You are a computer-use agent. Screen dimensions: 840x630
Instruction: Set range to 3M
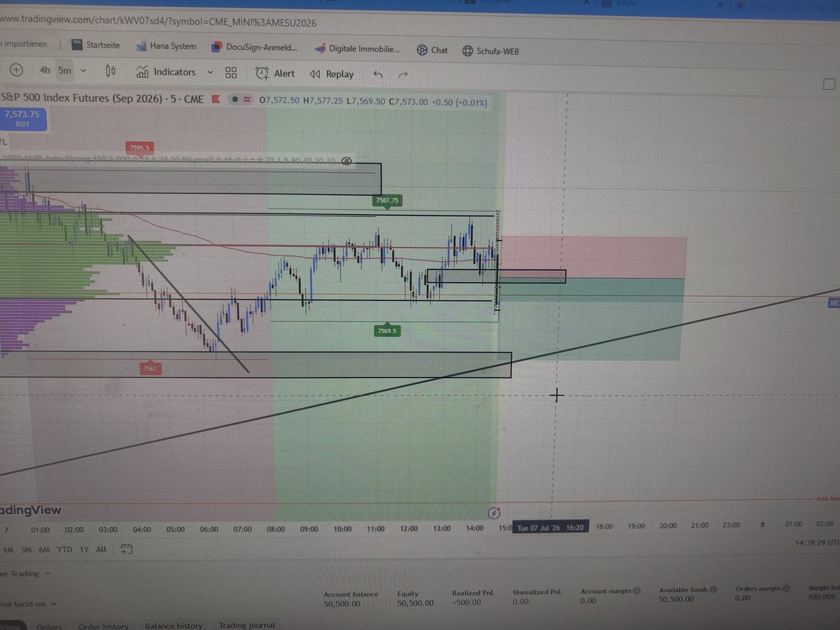point(26,549)
